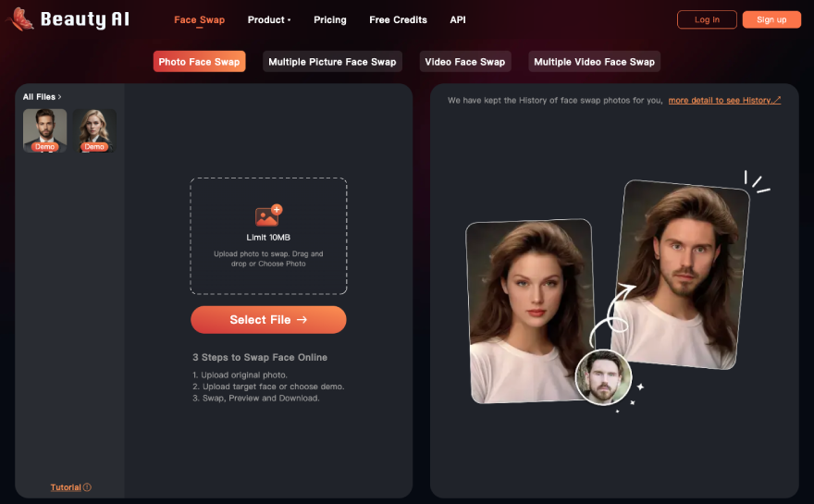Select the male Demo thumbnail

pyautogui.click(x=44, y=130)
